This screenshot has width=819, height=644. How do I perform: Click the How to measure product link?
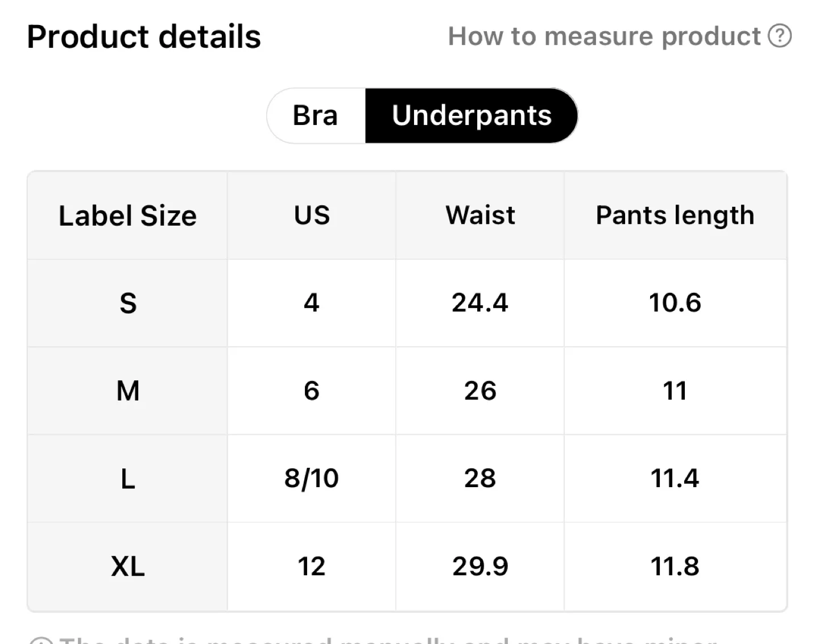[604, 36]
